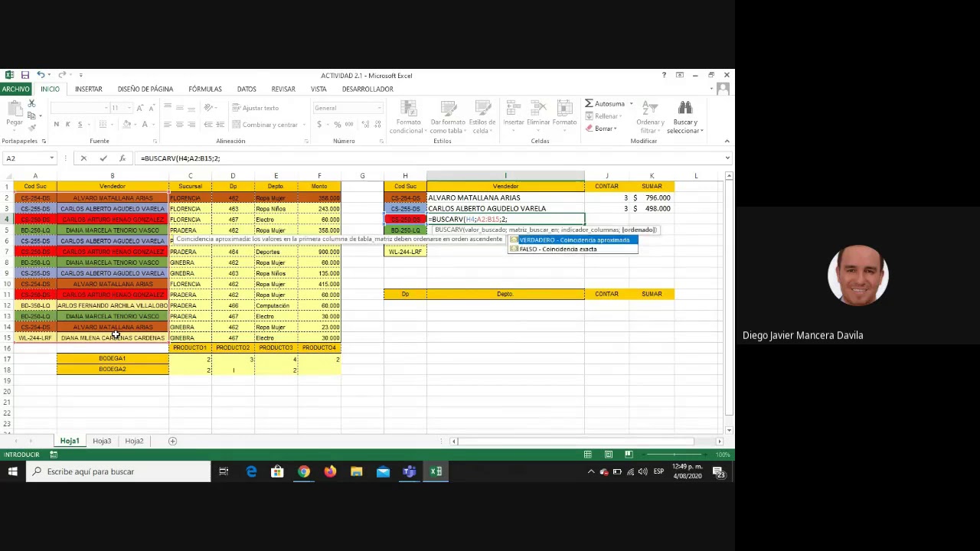Select FALSO - Coincidencia exacta option

(x=573, y=249)
